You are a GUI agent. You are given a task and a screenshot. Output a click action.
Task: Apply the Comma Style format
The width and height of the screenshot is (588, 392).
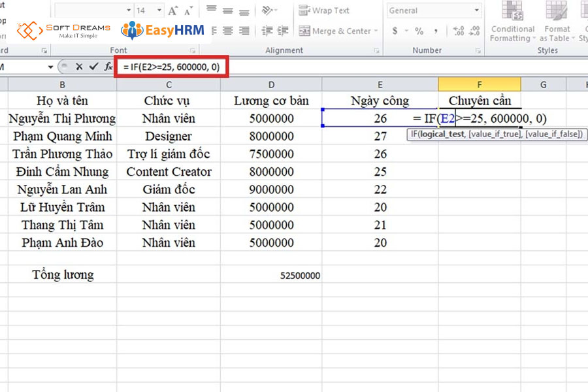436,31
